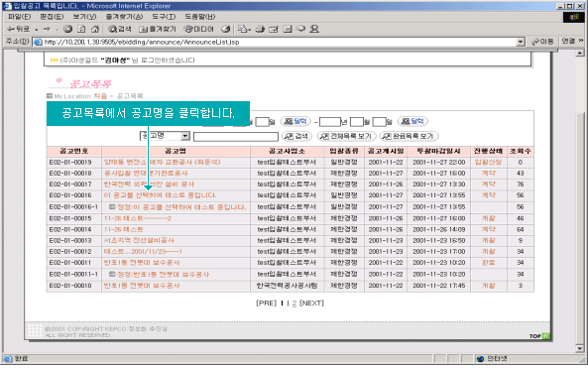Screen dimensions: 588x369
Task: Go to page 2 of the list
Action: click(294, 304)
